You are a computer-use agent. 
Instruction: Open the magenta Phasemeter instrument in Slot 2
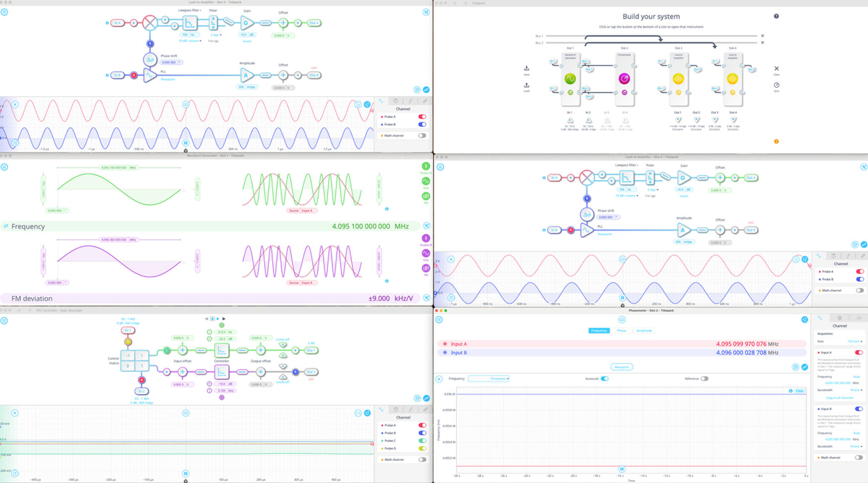(x=624, y=78)
